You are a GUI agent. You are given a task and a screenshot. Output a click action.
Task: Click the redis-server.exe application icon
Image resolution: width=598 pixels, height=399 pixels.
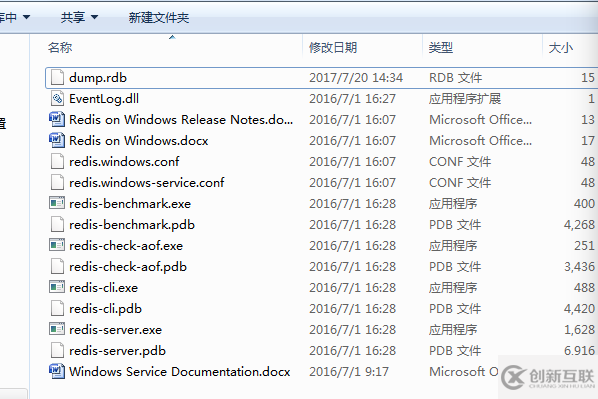pos(57,328)
